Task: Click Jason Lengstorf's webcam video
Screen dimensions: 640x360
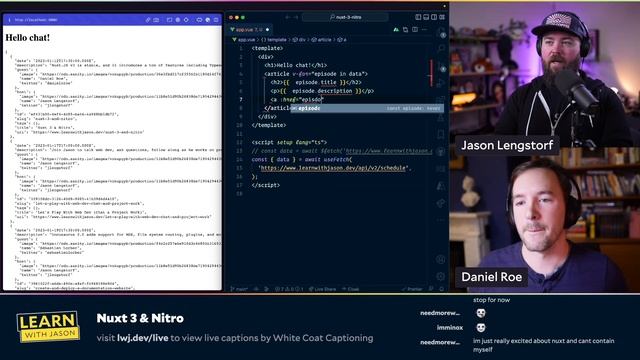Action: point(544,75)
